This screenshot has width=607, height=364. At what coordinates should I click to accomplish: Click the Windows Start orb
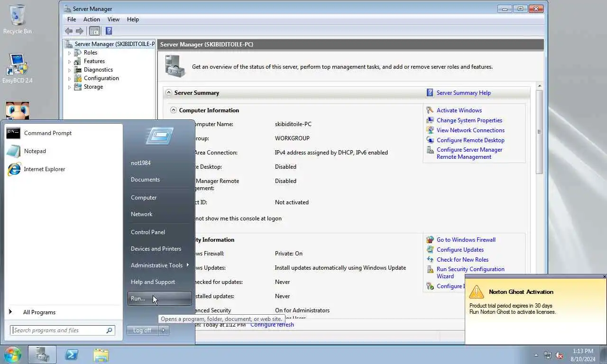pyautogui.click(x=13, y=355)
